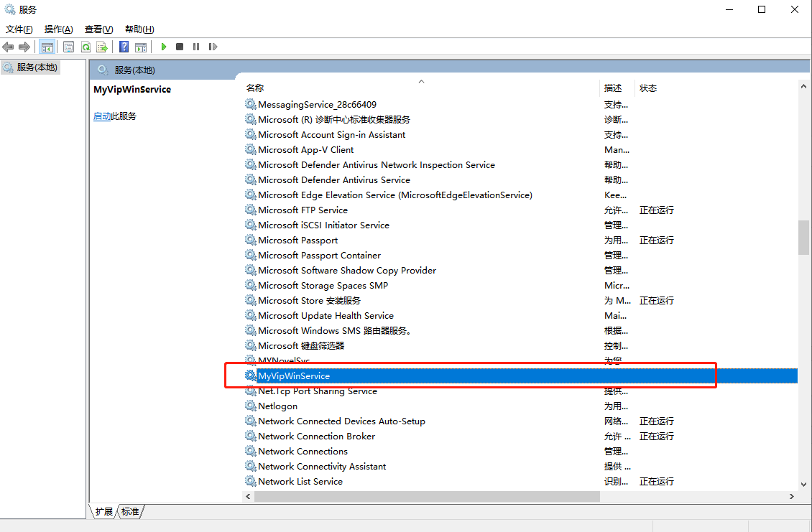812x532 pixels.
Task: Select Network List Service row
Action: point(520,481)
